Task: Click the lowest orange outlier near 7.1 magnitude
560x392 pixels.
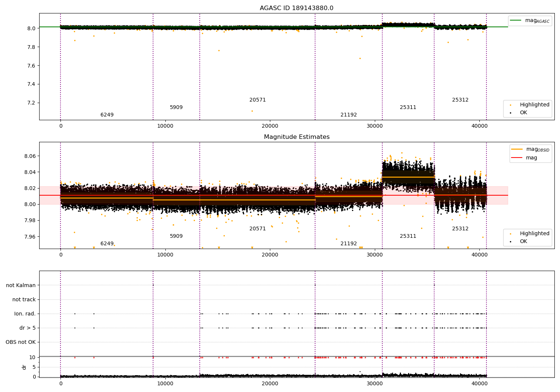Action: tap(252, 111)
